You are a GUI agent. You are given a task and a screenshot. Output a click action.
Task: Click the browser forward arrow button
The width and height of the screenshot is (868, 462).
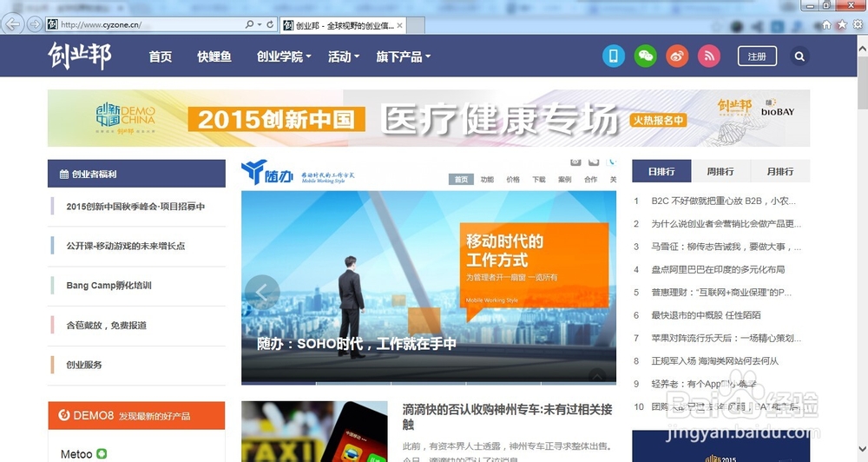coord(35,24)
